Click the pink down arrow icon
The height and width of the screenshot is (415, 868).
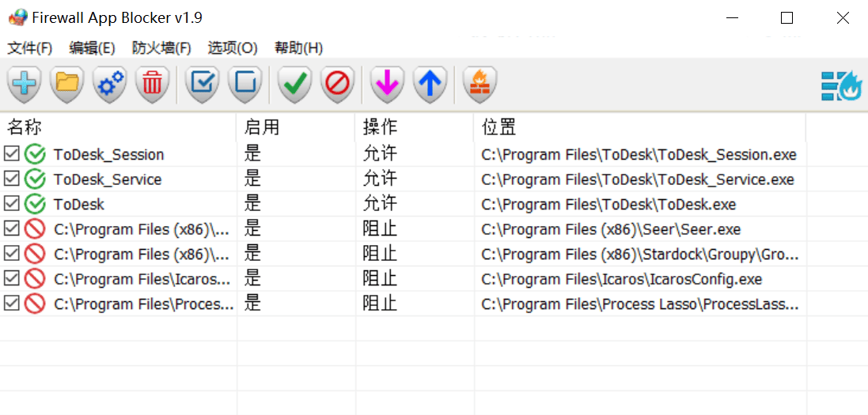pos(387,85)
